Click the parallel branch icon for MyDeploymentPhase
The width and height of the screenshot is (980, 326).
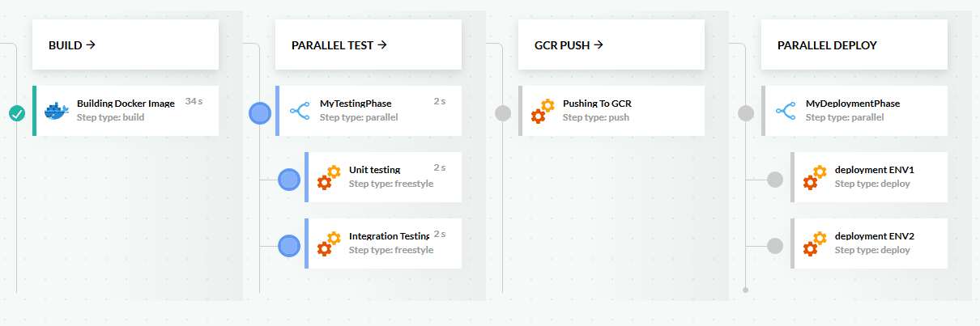pos(785,111)
